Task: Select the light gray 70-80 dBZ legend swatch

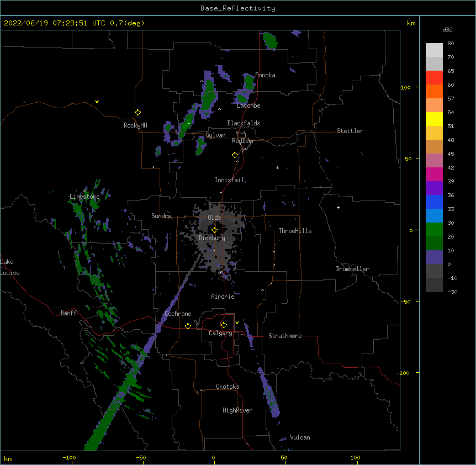Action: (x=434, y=50)
